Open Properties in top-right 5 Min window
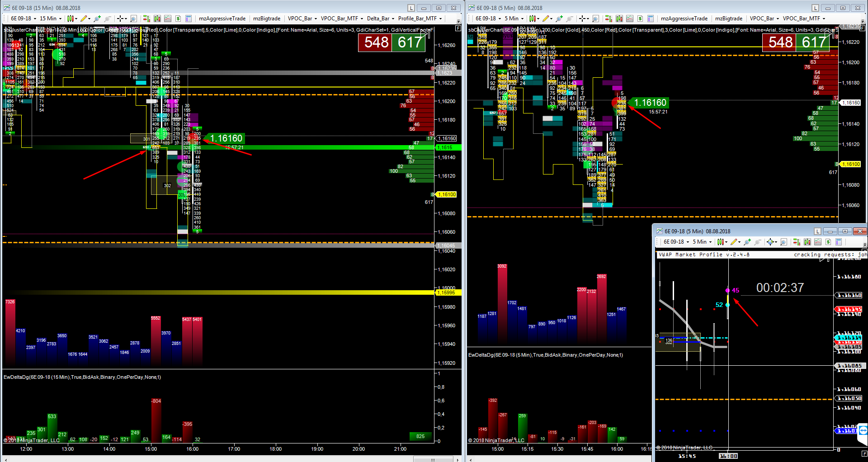 pyautogui.click(x=651, y=19)
